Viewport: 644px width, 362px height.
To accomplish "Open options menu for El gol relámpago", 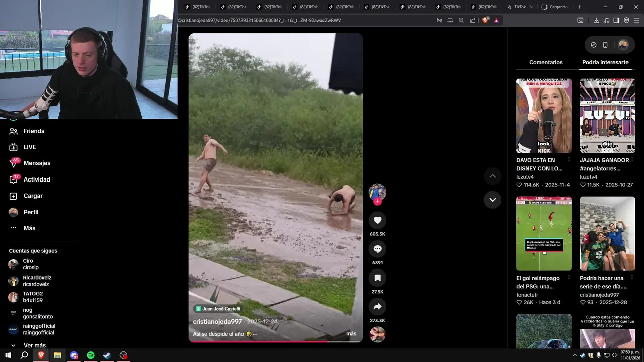I will point(569,277).
